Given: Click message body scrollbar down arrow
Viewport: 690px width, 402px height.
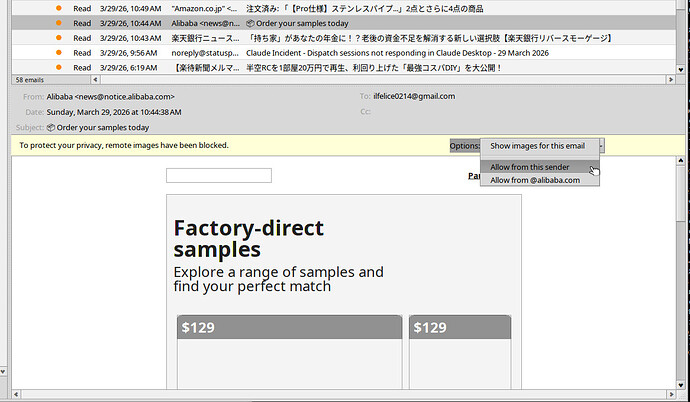Looking at the screenshot, I should (x=681, y=385).
